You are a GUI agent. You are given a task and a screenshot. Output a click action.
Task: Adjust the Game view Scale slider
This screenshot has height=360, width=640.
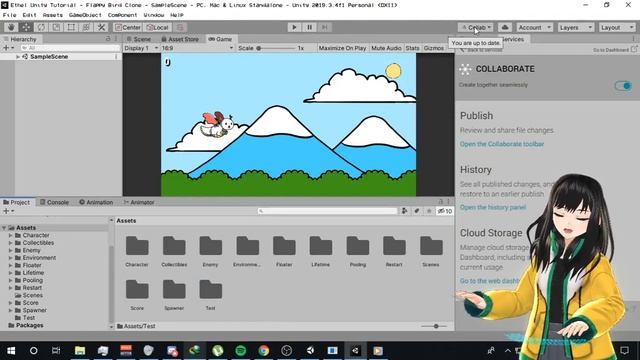pos(277,48)
